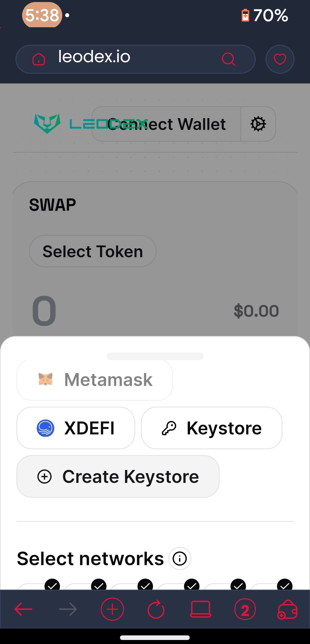Uncheck the third network checkmark
This screenshot has width=310, height=644.
click(145, 585)
